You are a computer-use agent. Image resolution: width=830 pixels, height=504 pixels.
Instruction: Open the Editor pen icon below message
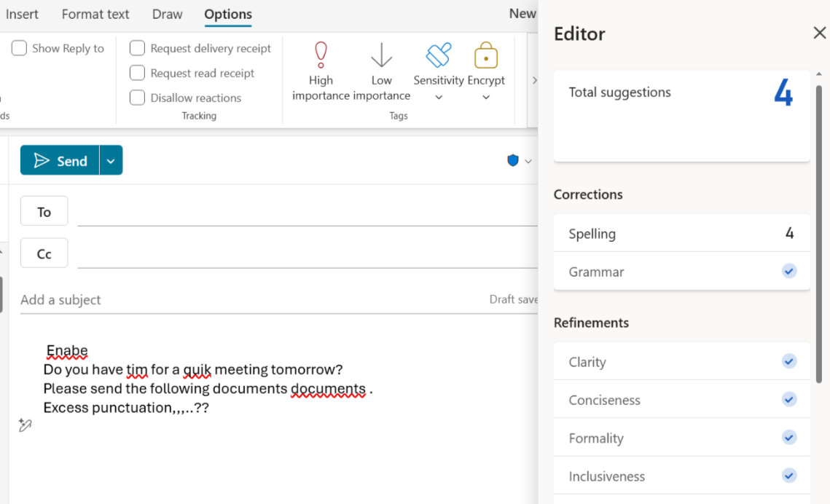tap(25, 425)
